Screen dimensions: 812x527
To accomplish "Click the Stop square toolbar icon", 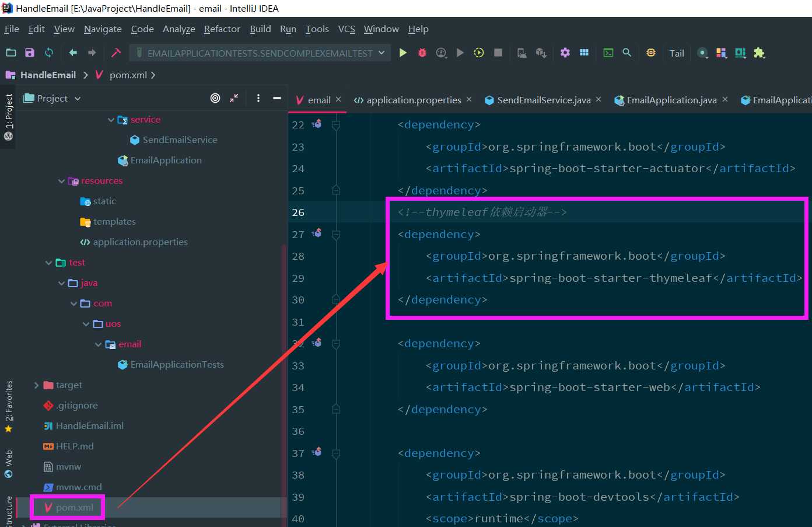I will pyautogui.click(x=498, y=53).
